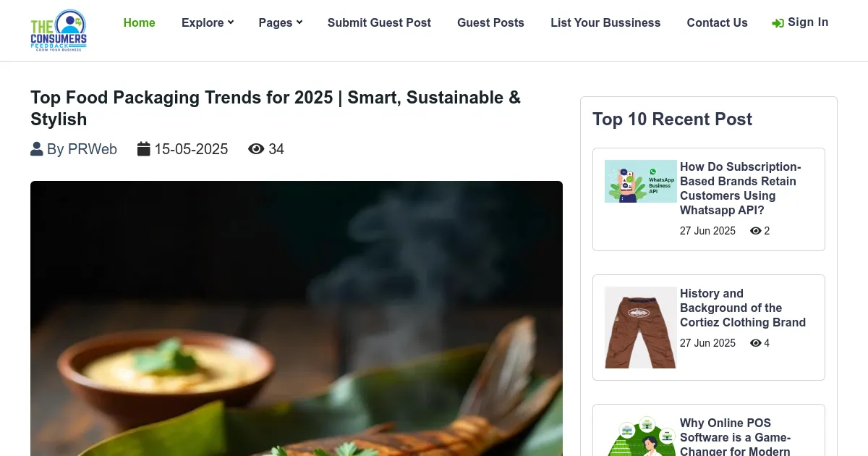Select the author person icon near PRWeb
This screenshot has height=456, width=868.
[x=37, y=148]
